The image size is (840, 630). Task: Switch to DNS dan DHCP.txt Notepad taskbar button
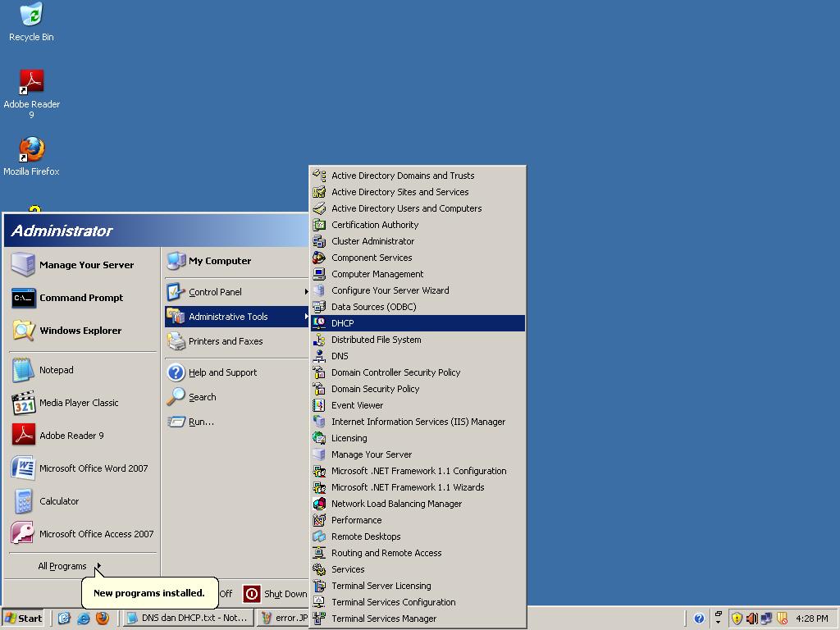[x=188, y=619]
